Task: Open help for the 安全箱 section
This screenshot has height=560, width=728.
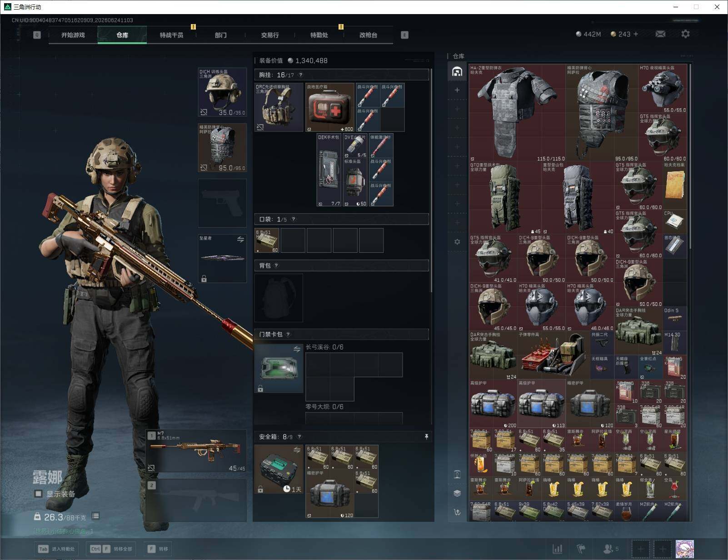Action: coord(299,437)
